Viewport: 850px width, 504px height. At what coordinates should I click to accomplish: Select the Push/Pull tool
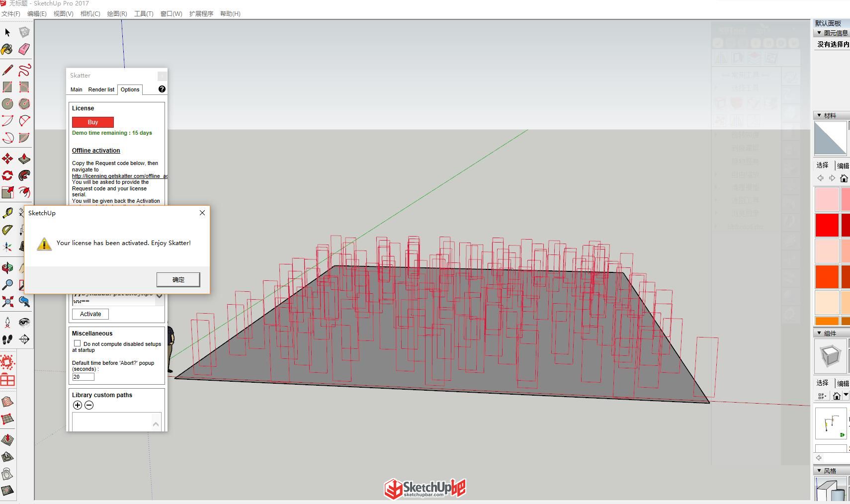24,159
